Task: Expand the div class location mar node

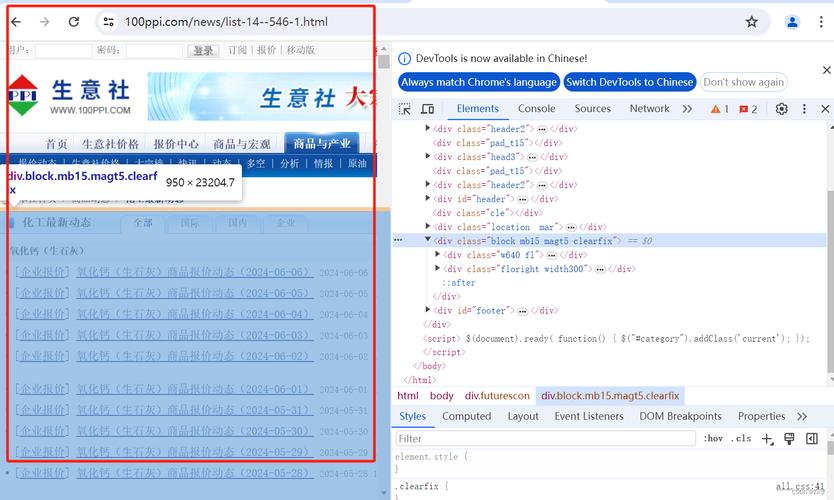Action: tap(427, 226)
